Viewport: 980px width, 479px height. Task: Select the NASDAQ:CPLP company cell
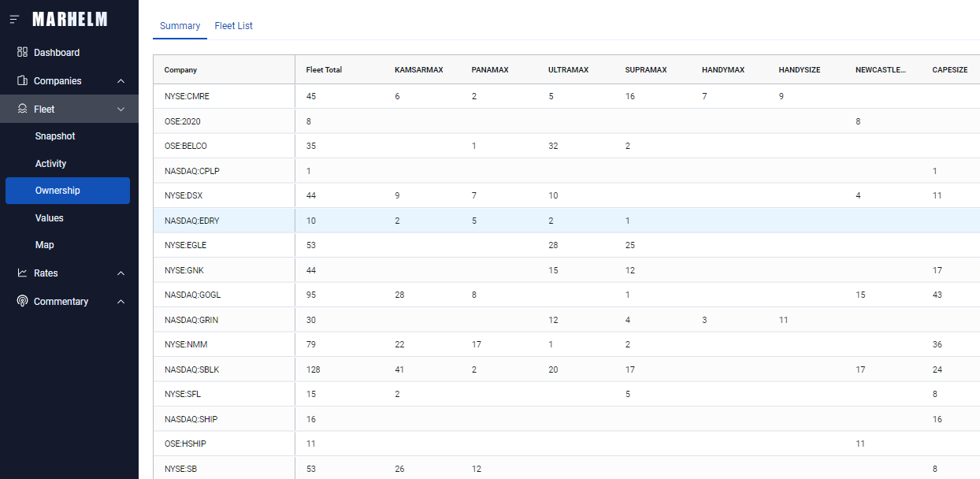pos(224,171)
